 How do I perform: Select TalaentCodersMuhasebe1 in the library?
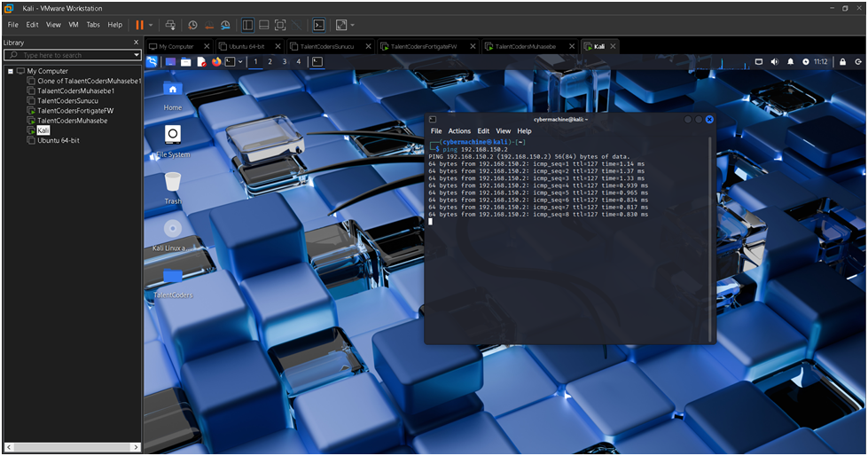pyautogui.click(x=76, y=90)
